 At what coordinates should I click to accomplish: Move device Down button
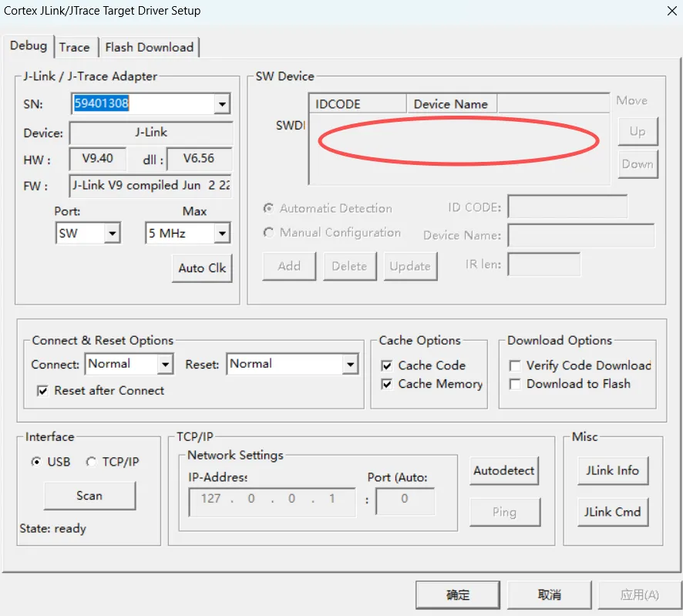[x=638, y=163]
